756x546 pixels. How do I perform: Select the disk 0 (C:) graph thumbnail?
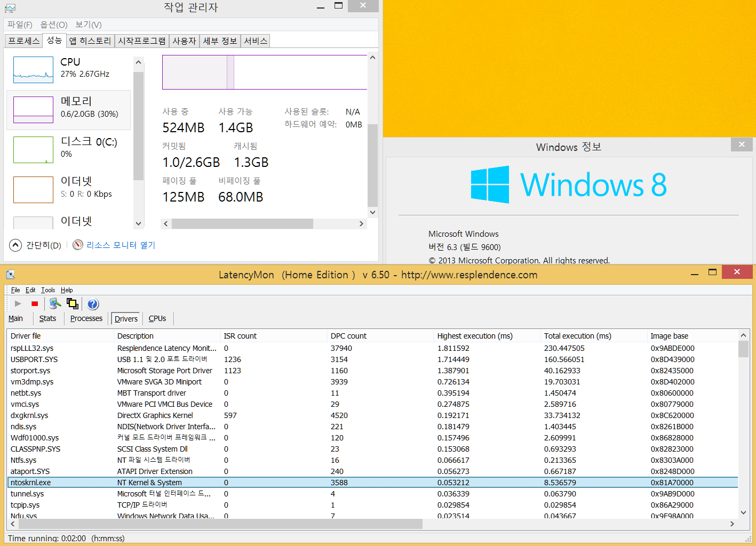(x=33, y=150)
